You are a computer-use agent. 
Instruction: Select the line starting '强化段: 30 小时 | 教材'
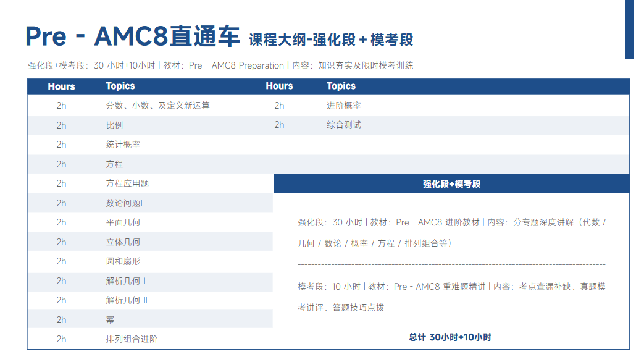click(x=452, y=222)
